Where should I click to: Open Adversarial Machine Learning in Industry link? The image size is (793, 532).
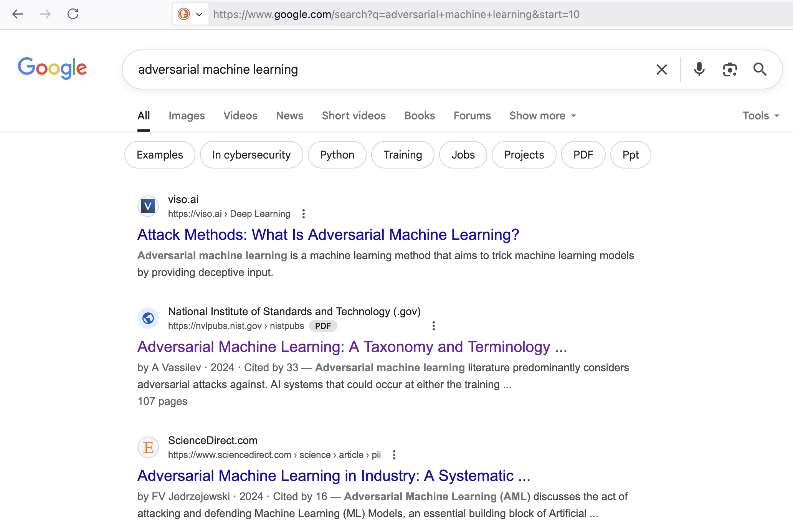334,476
